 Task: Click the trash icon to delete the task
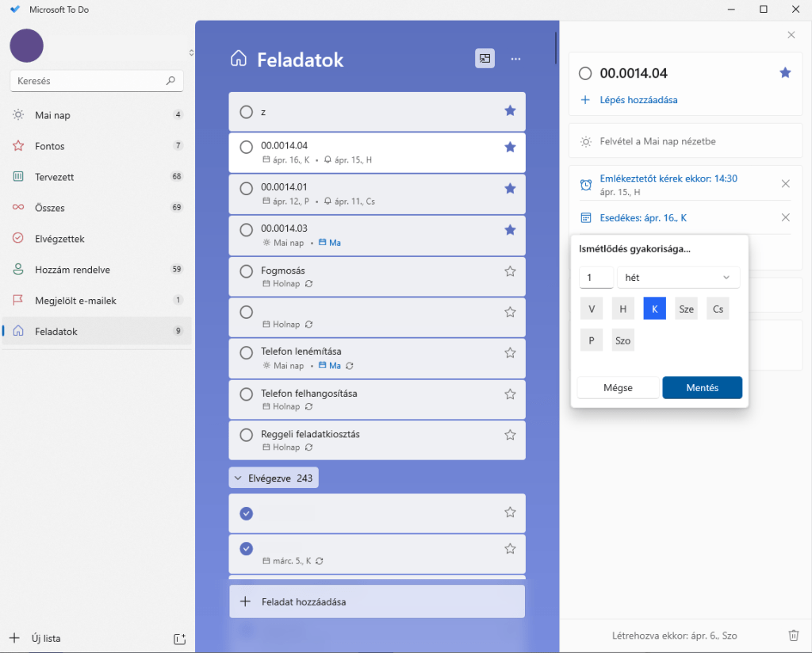794,636
